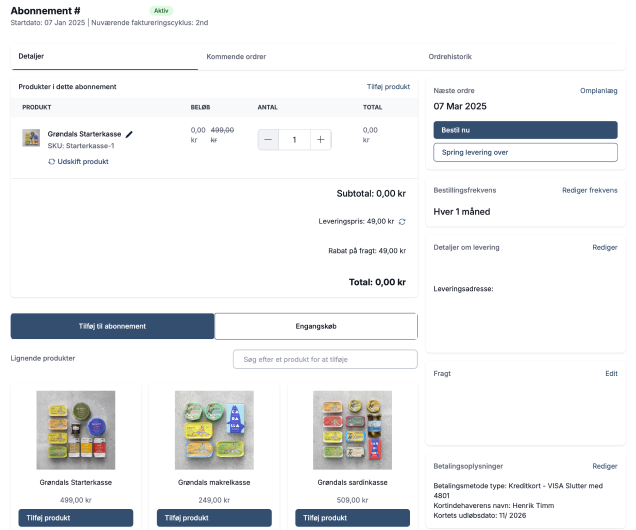636x530 pixels.
Task: Click Edit in the Fragt section
Action: (610, 373)
